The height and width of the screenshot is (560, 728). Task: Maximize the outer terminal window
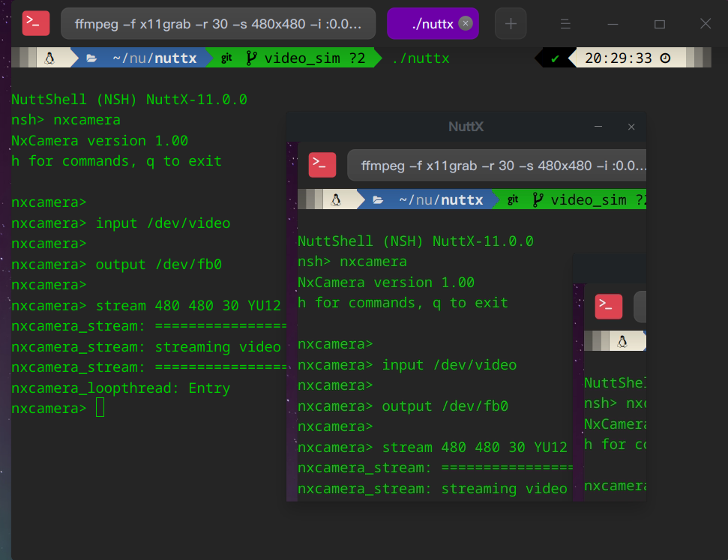(x=660, y=24)
